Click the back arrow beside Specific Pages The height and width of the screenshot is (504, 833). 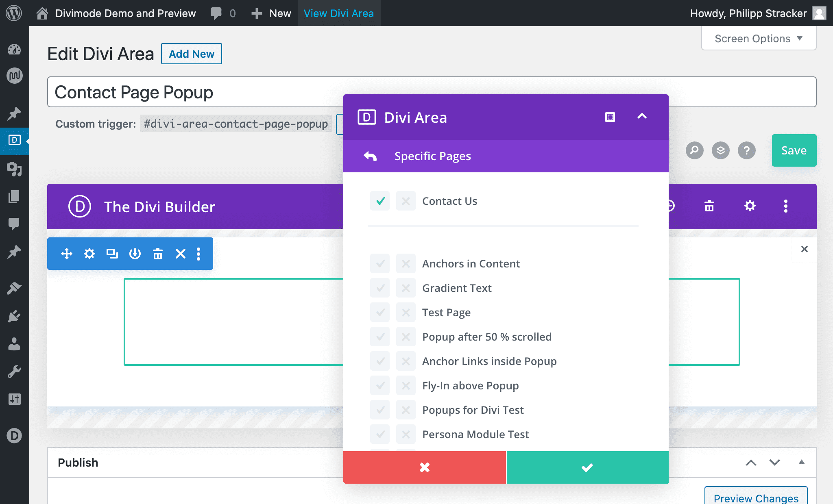[x=370, y=156]
